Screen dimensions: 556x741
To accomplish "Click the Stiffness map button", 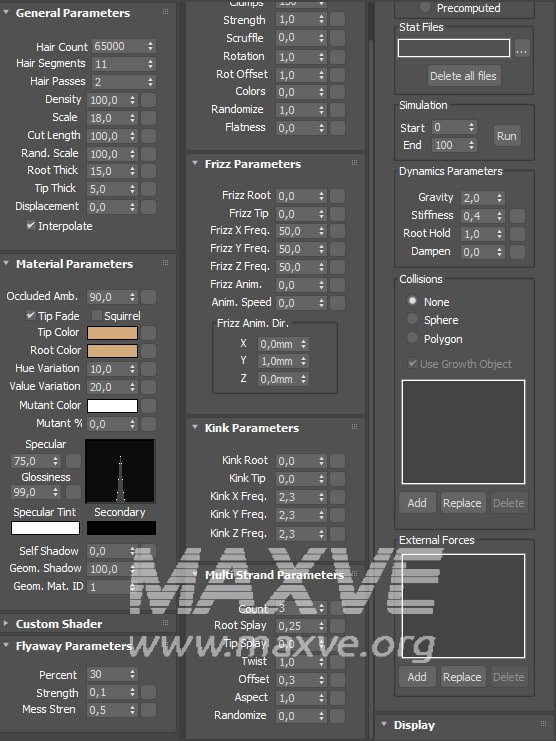I will (x=517, y=216).
